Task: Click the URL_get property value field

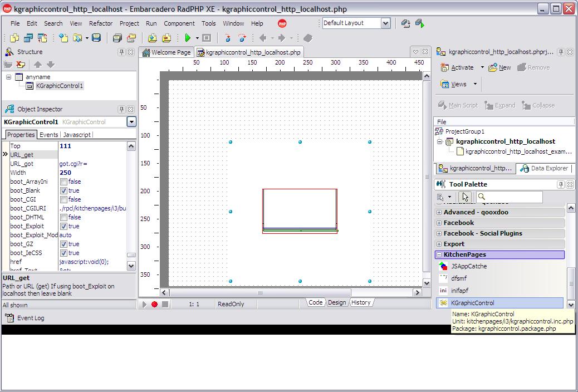Action: pos(92,155)
